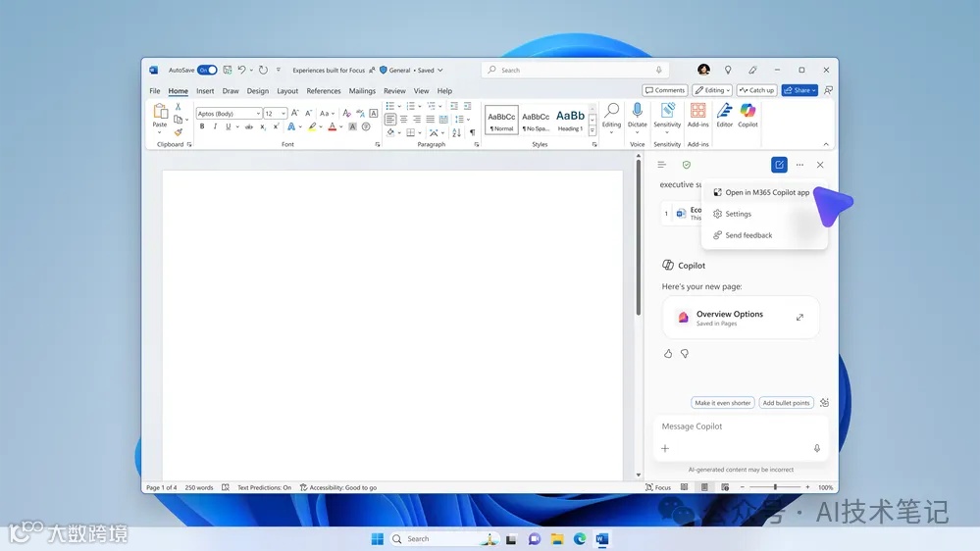This screenshot has height=551, width=980.
Task: Click the Sort A-Z icon
Action: click(x=457, y=132)
